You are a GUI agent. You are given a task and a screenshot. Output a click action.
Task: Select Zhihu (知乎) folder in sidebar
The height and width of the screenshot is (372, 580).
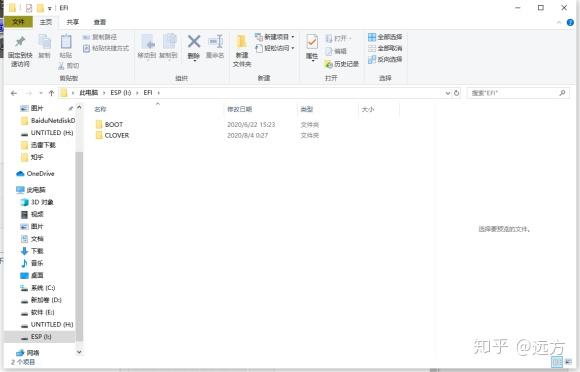click(33, 157)
